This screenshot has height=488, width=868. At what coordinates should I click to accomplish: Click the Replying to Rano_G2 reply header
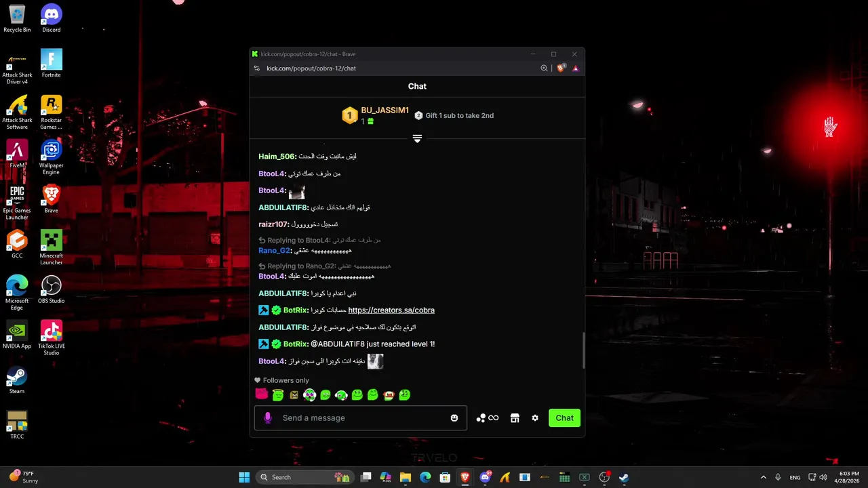324,266
